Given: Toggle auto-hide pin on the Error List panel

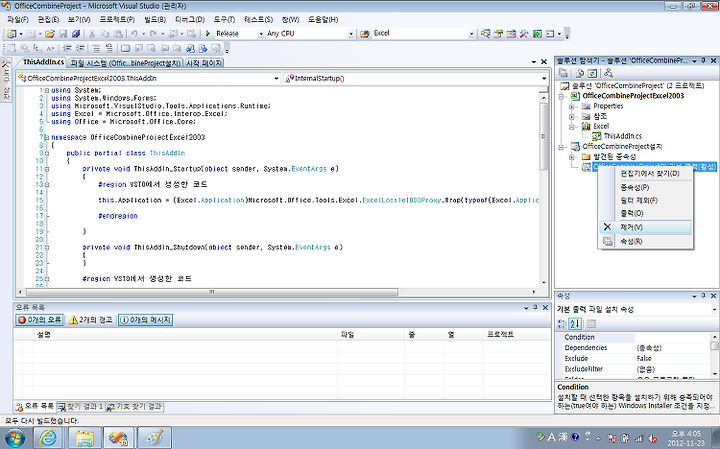Looking at the screenshot, I should pos(535,308).
